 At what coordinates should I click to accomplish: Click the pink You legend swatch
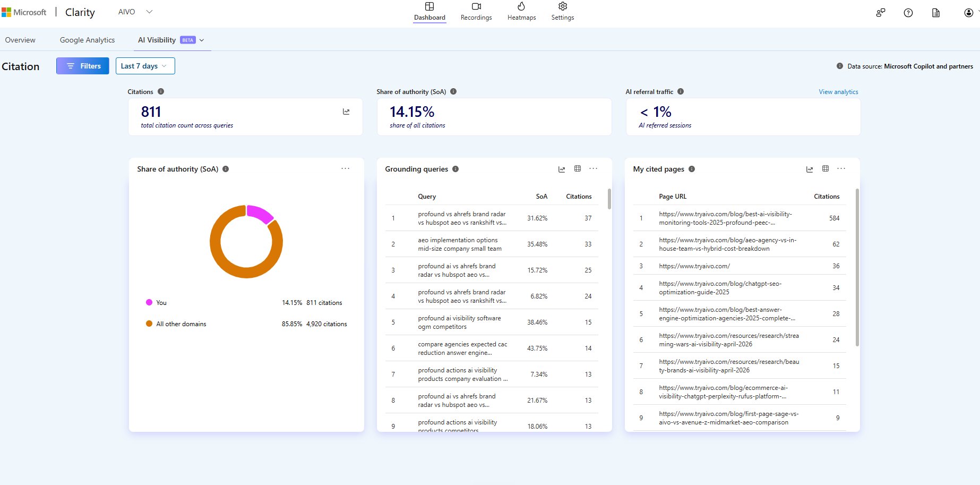tap(149, 302)
